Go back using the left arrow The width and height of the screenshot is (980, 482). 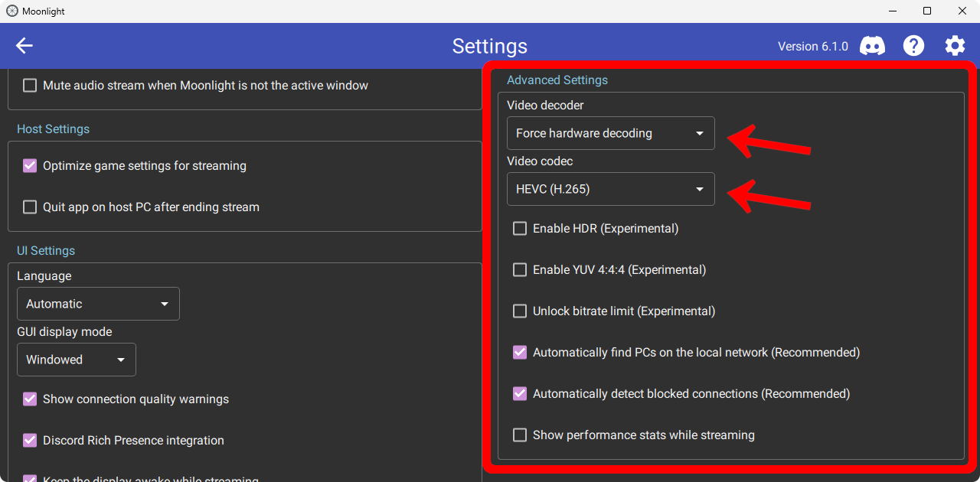click(24, 46)
